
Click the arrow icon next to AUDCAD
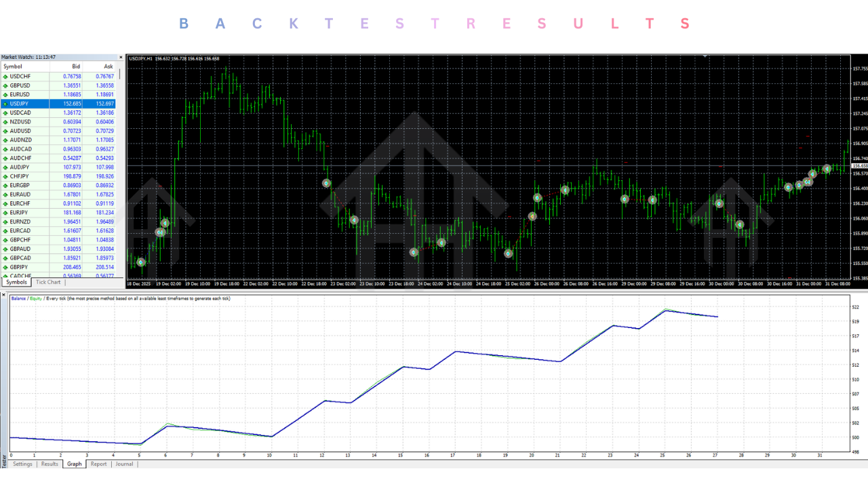pos(5,148)
